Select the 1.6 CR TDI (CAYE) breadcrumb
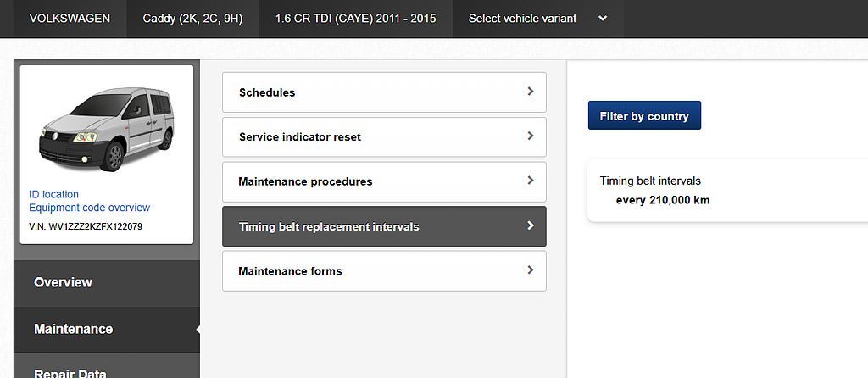The width and height of the screenshot is (868, 378). (355, 19)
